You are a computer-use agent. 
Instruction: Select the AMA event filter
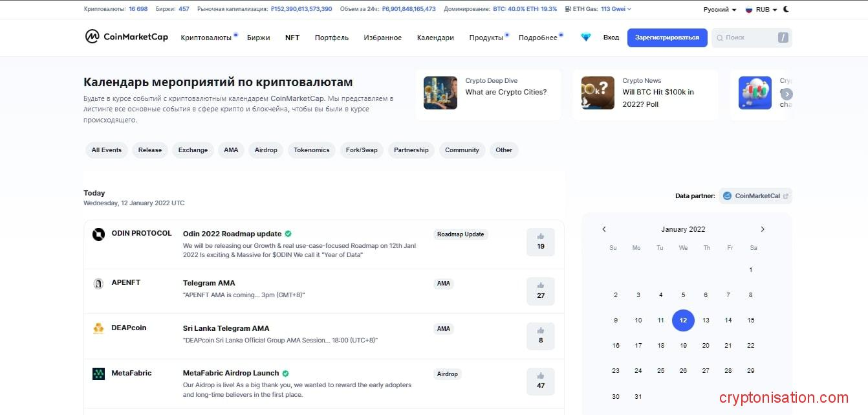231,150
